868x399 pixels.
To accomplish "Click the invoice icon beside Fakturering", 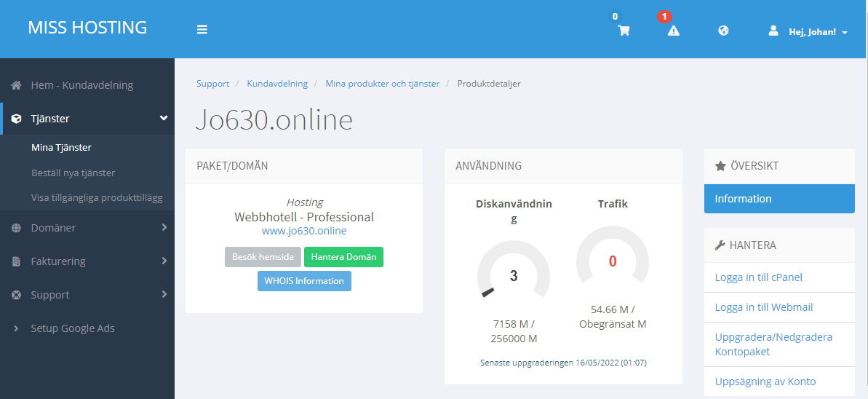I will pos(17,261).
